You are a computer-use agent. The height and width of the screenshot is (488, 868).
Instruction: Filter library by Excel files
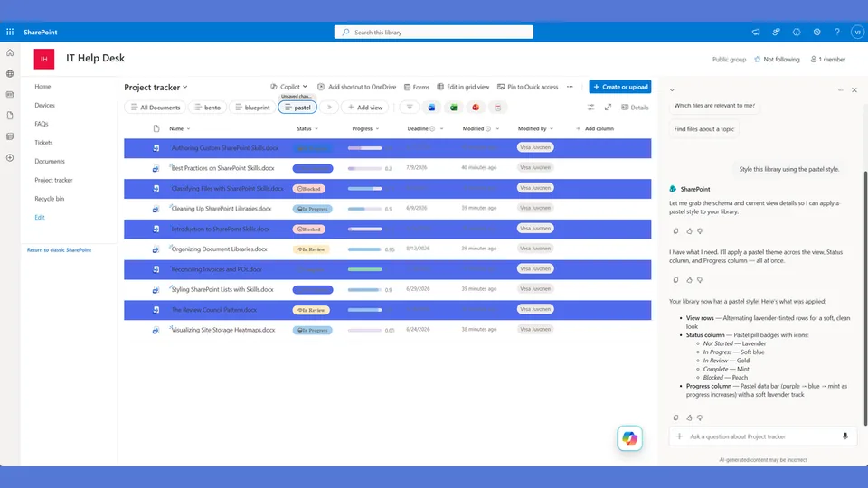click(453, 108)
